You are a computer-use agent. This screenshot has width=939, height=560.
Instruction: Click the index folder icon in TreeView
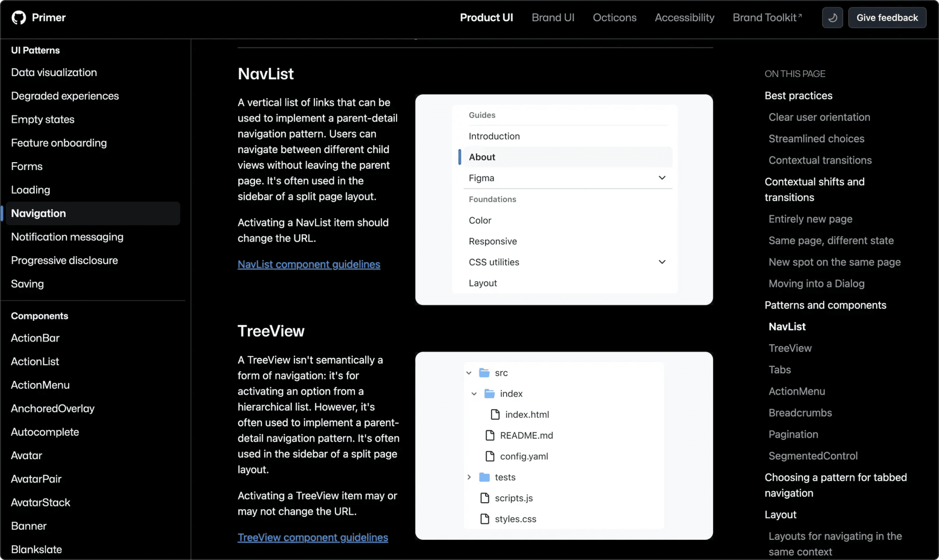489,394
